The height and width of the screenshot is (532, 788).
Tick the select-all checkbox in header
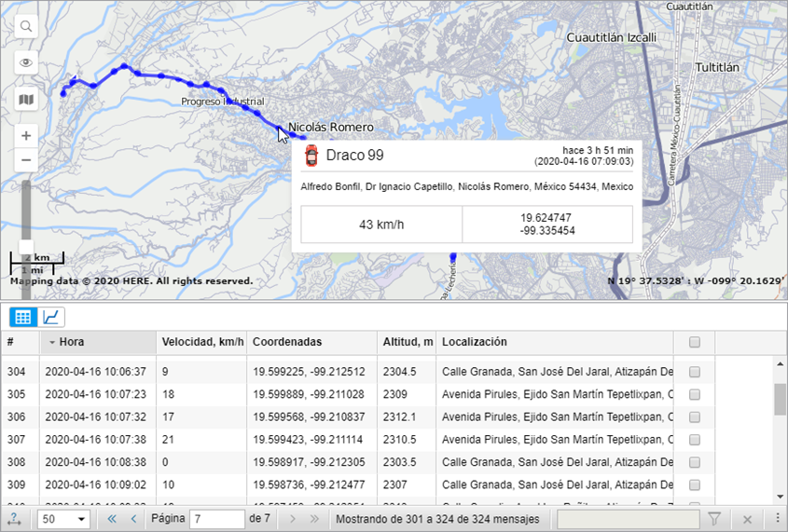click(695, 342)
